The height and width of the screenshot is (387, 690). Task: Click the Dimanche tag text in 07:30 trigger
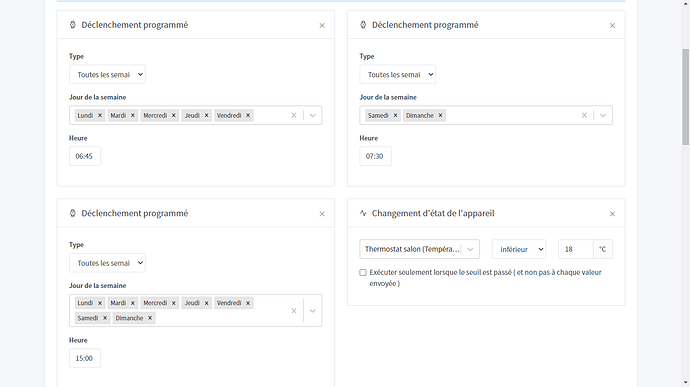pyautogui.click(x=419, y=115)
